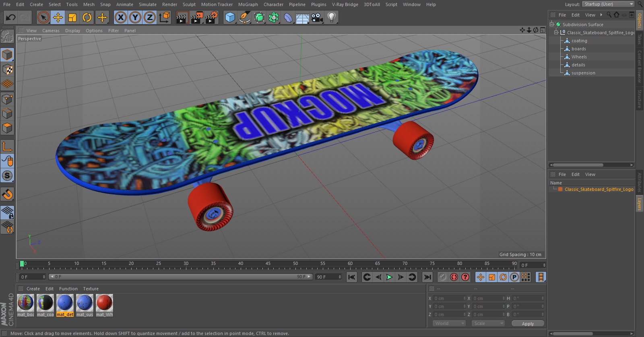Open the spline Pen tool

(x=244, y=17)
